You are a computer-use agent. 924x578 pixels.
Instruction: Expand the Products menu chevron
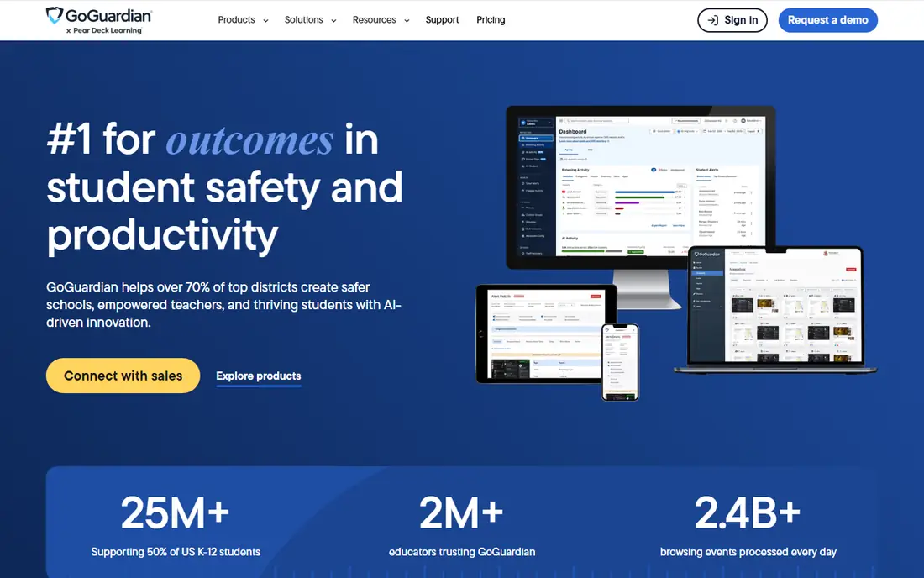265,21
